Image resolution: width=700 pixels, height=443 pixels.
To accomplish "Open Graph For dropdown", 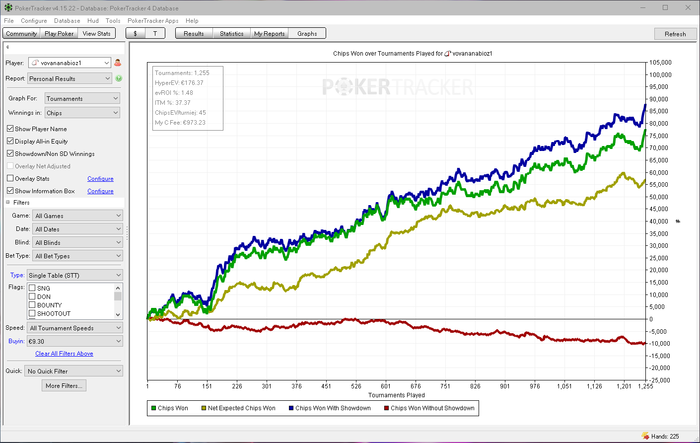I will [x=82, y=98].
